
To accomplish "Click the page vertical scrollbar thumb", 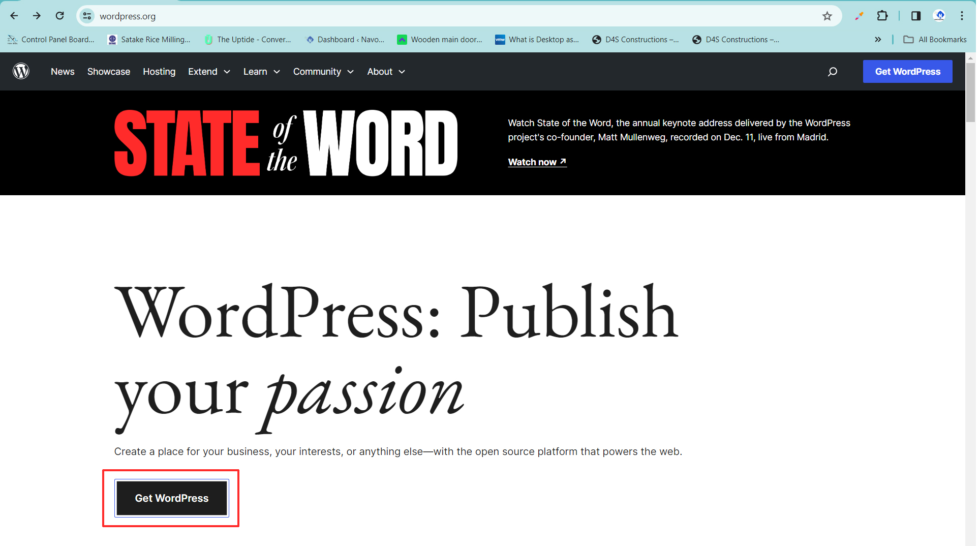I will tap(970, 93).
